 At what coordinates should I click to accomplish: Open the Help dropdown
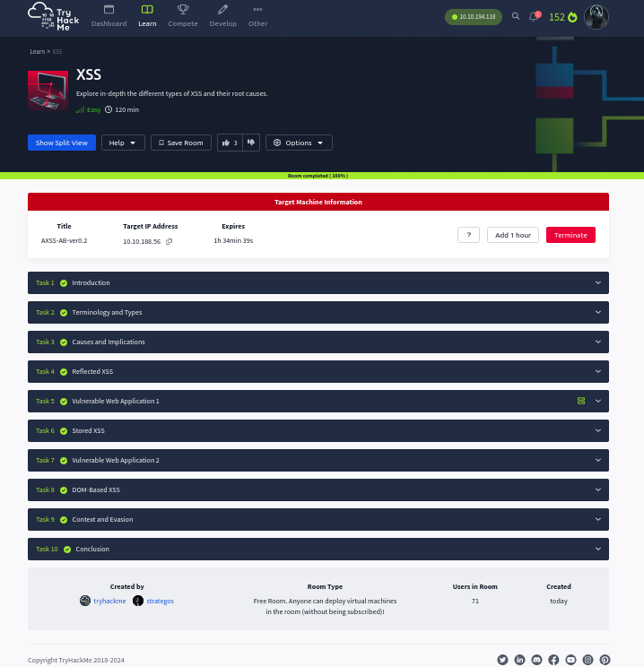123,143
